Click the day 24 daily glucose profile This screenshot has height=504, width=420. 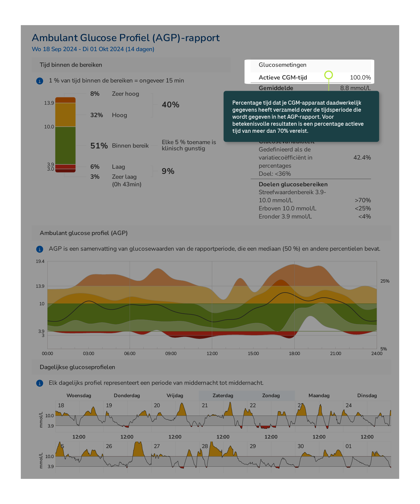pyautogui.click(x=367, y=416)
